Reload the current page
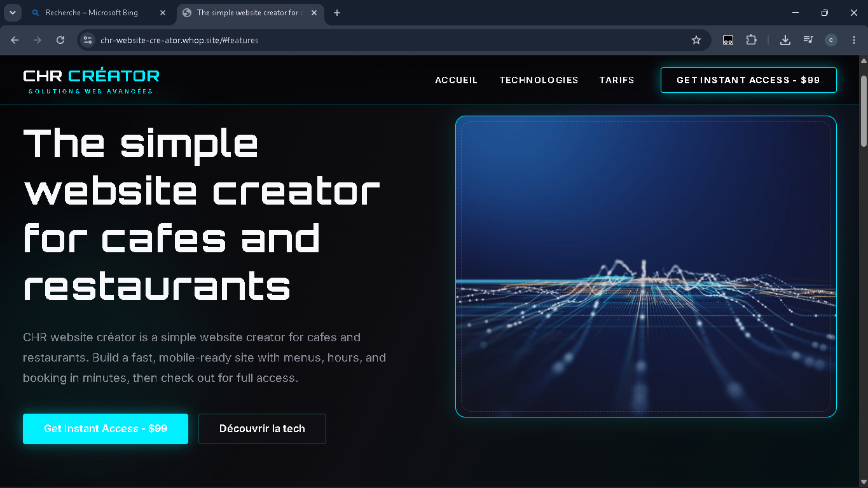The image size is (868, 488). click(x=60, y=40)
